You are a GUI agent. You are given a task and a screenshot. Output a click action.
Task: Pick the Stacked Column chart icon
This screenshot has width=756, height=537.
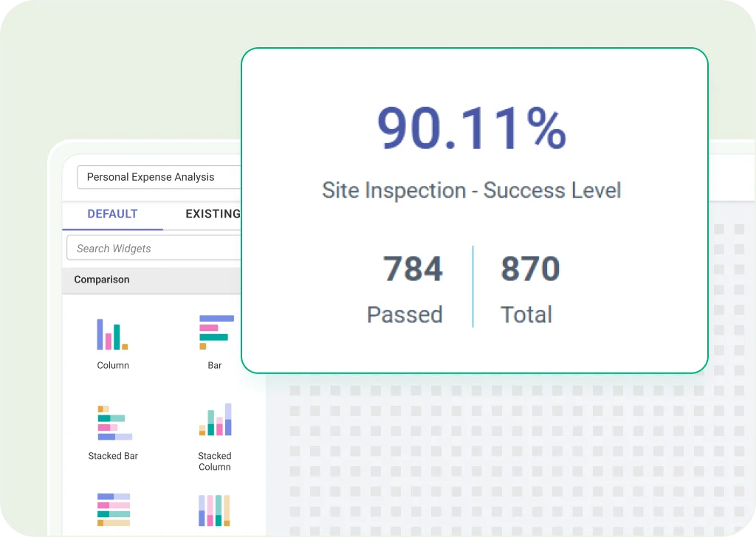(215, 420)
